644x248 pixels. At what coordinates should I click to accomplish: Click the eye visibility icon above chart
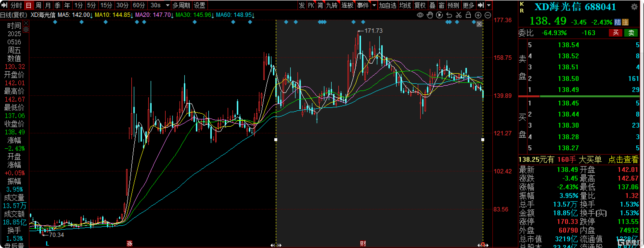(420, 15)
